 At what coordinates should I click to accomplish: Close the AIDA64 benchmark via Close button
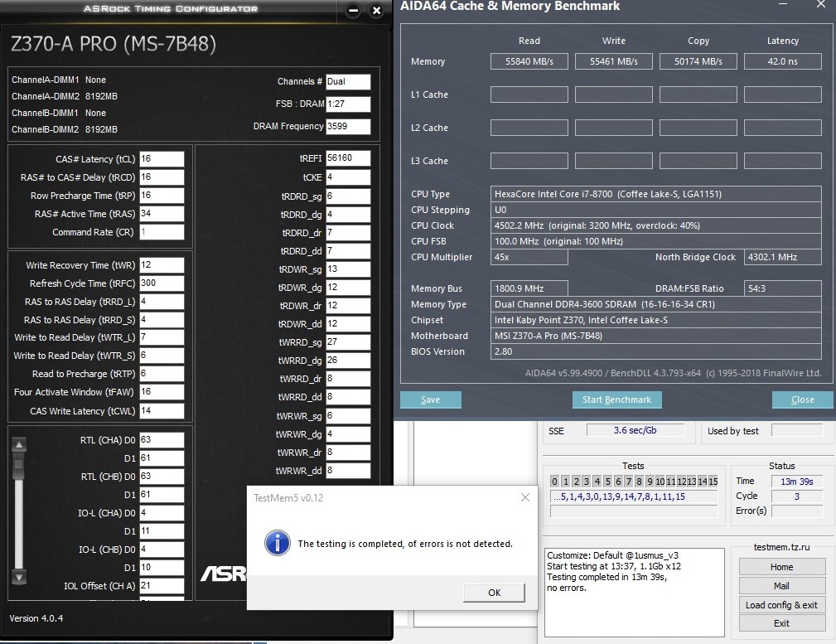(x=802, y=399)
